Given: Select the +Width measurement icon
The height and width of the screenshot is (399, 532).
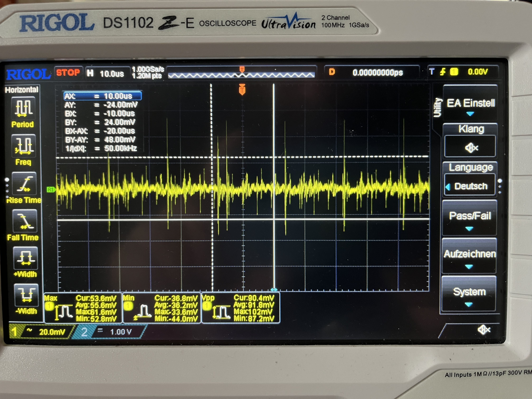Looking at the screenshot, I should (x=25, y=258).
